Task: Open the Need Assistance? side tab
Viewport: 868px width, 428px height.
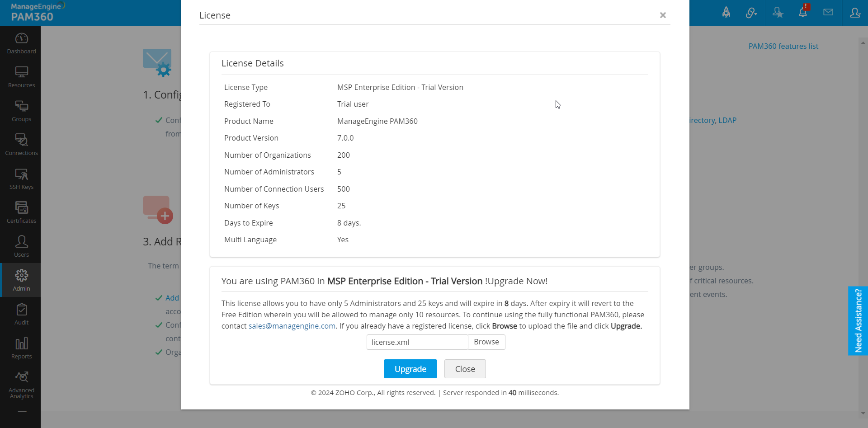Action: [x=858, y=321]
